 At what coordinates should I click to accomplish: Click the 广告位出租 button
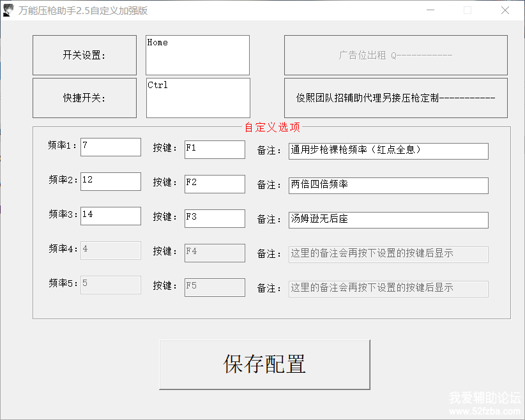tap(396, 56)
